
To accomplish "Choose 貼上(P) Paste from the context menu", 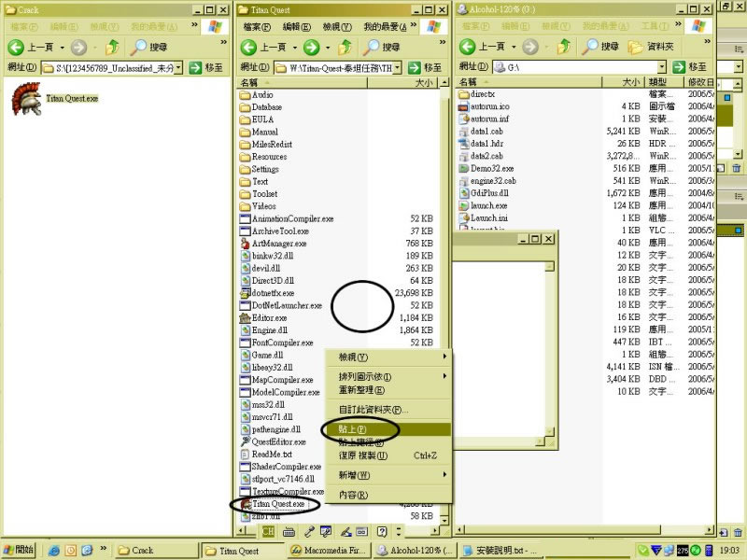I will 388,429.
